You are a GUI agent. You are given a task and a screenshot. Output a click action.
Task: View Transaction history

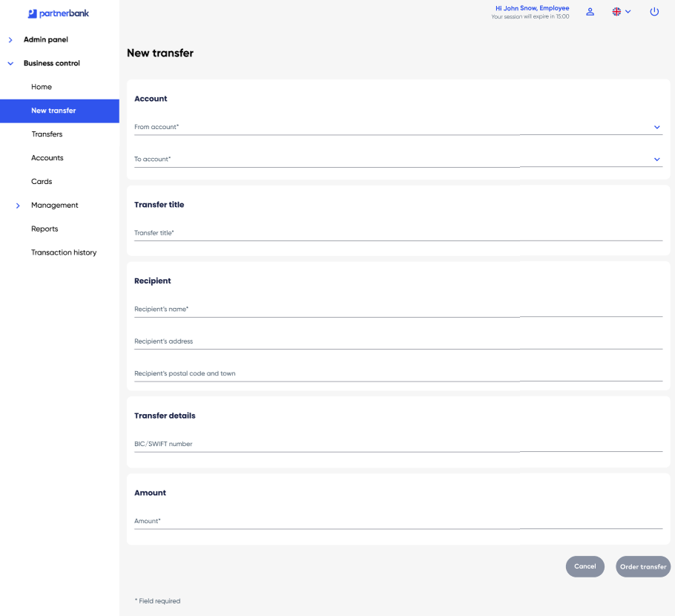click(x=64, y=252)
